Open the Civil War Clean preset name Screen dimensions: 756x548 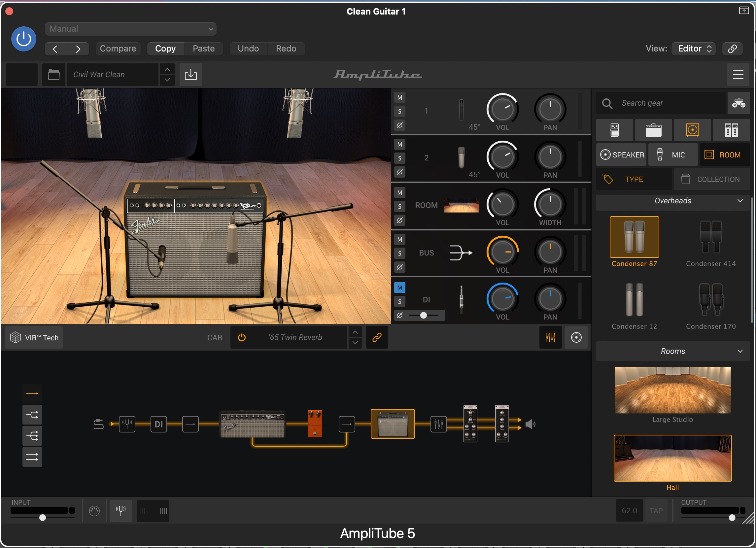[x=113, y=75]
